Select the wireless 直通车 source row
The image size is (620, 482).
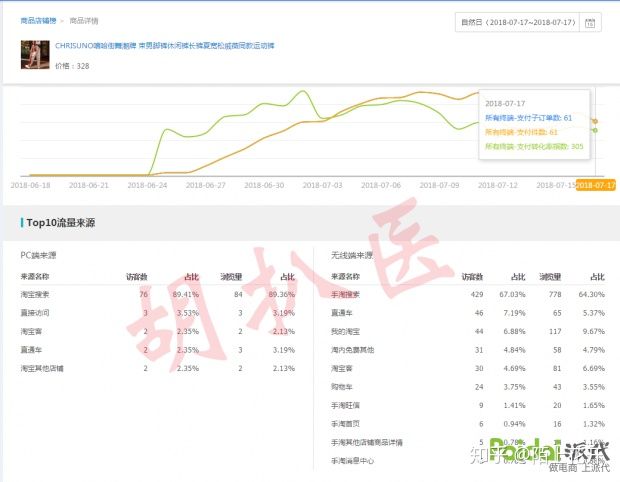pyautogui.click(x=468, y=313)
